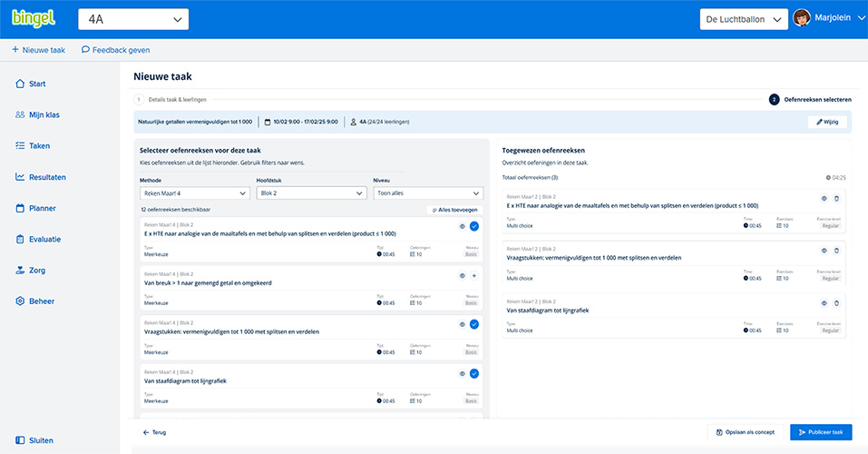Open the Niveau dropdown 'Toon alles'
This screenshot has width=868, height=454.
click(428, 193)
